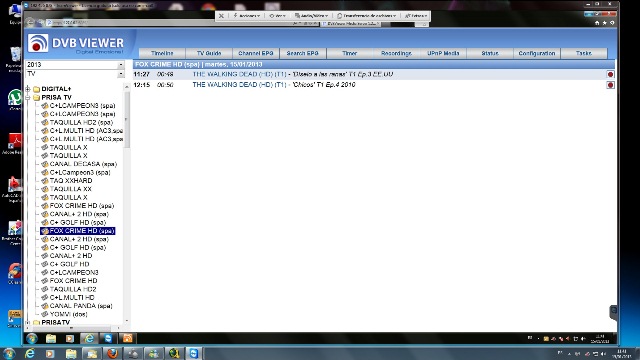The height and width of the screenshot is (360, 640).
Task: Select DVBViewer Media Server browser tab
Action: [351, 24]
